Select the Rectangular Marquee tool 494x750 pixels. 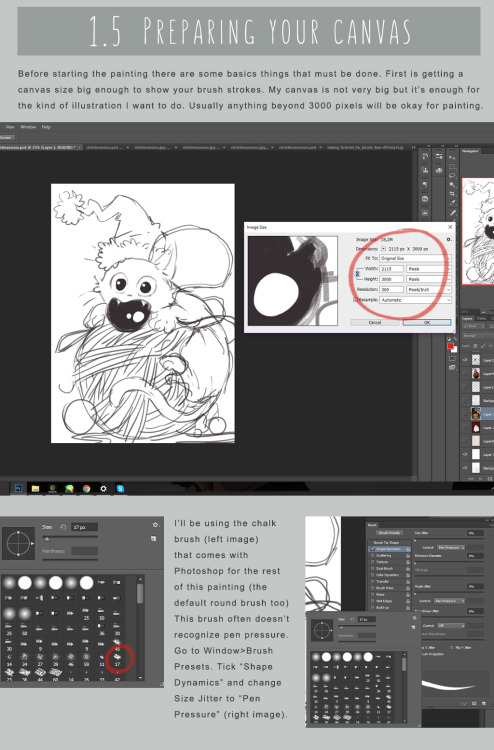click(x=452, y=166)
